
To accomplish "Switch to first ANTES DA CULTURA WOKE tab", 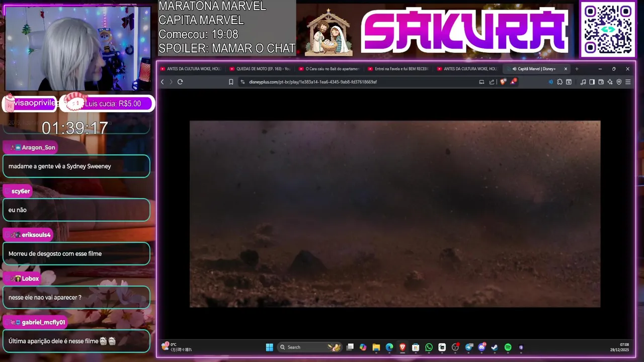I will click(x=191, y=69).
